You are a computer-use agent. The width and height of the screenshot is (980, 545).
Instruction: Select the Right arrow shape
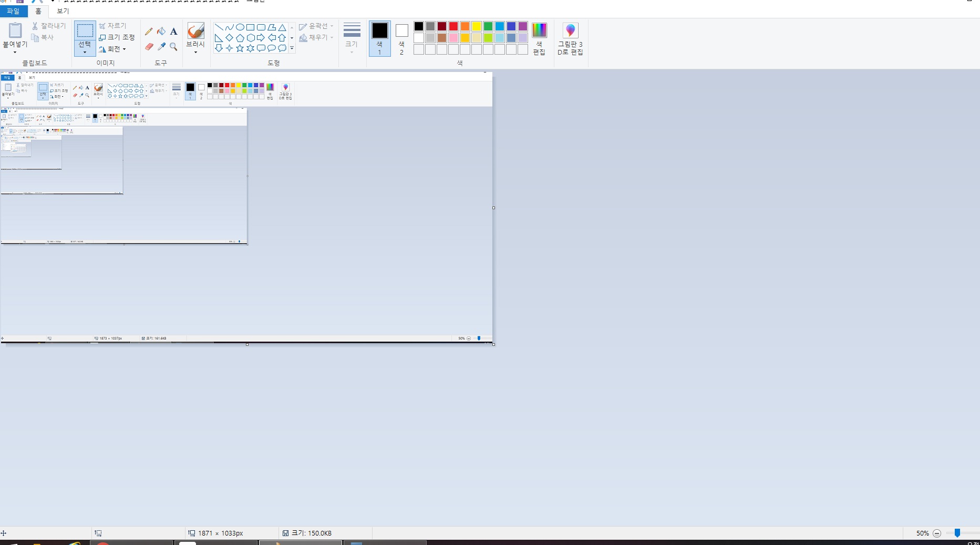coord(261,38)
